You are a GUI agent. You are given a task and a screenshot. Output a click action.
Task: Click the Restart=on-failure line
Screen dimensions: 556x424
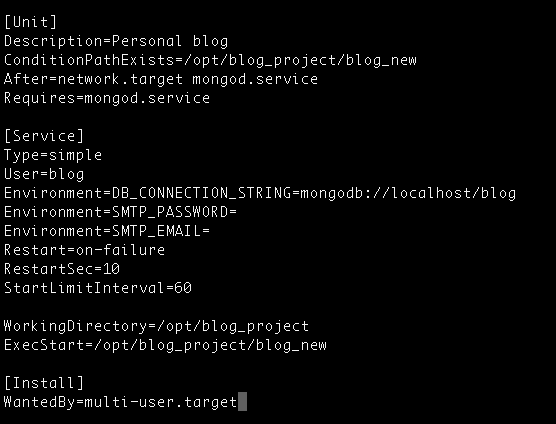click(x=84, y=250)
